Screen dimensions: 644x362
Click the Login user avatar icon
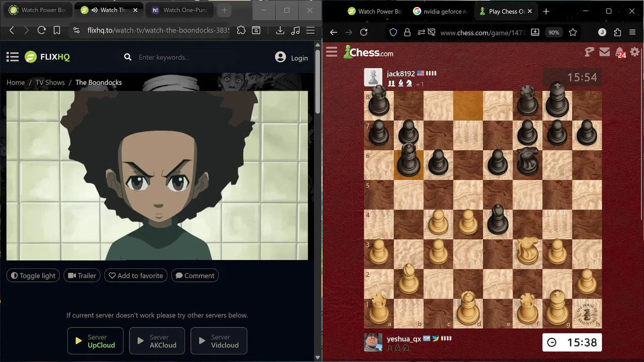click(x=280, y=57)
